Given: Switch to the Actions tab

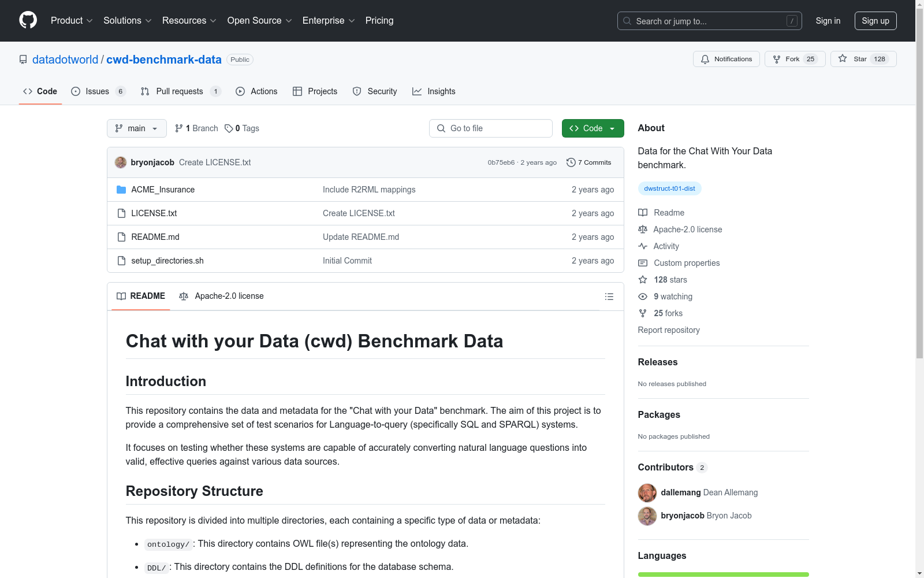Looking at the screenshot, I should [x=256, y=91].
